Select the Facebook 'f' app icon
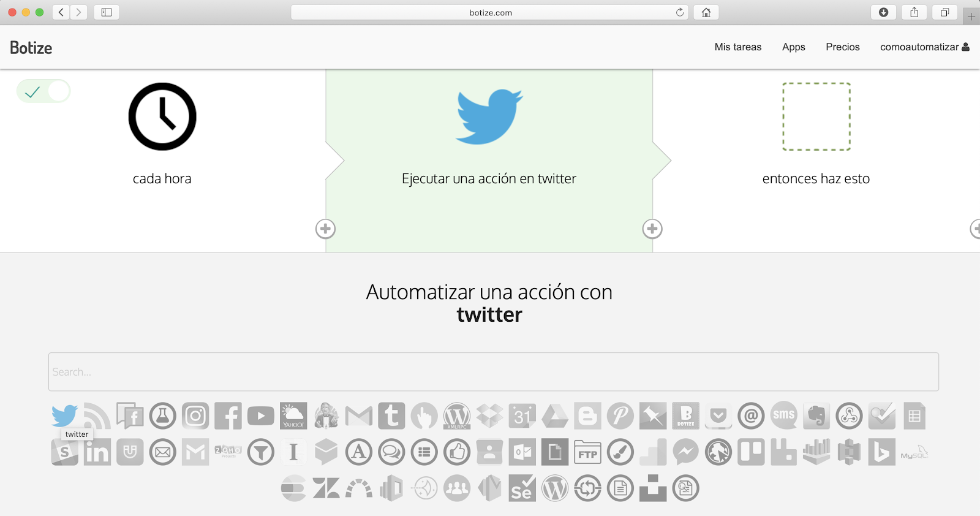This screenshot has height=516, width=980. (x=228, y=416)
